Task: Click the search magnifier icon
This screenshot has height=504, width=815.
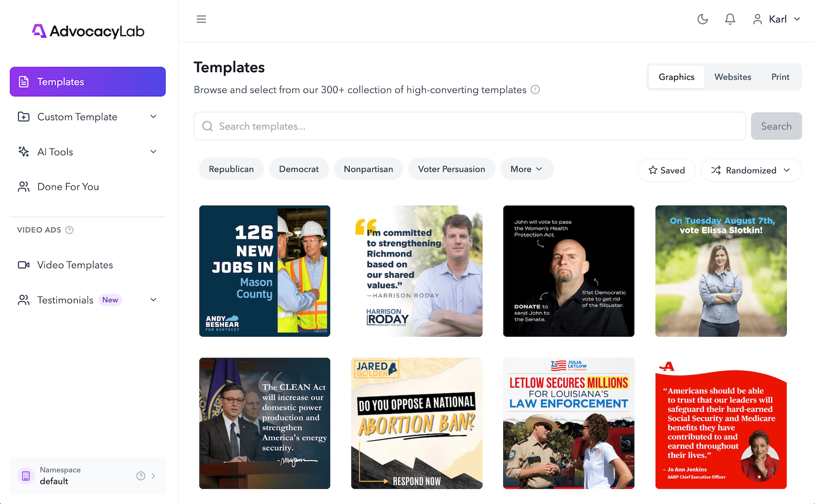Action: click(x=208, y=126)
